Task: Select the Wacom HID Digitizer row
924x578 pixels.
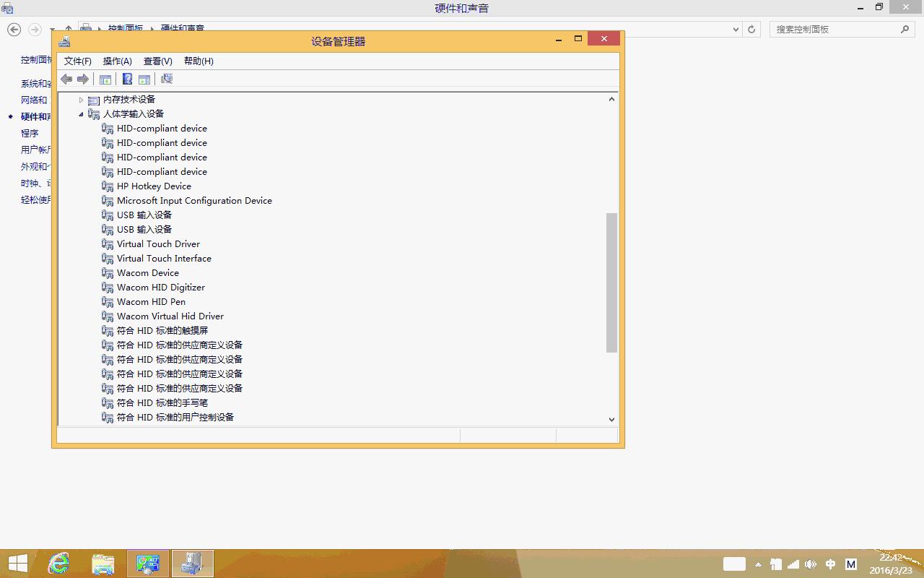Action: click(161, 288)
